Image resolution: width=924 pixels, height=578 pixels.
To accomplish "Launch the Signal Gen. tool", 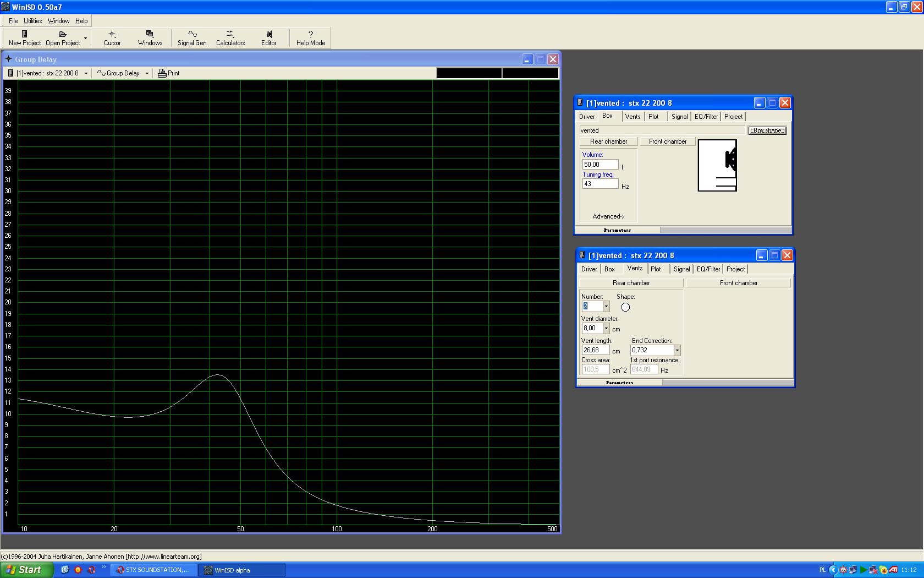I will pyautogui.click(x=193, y=37).
